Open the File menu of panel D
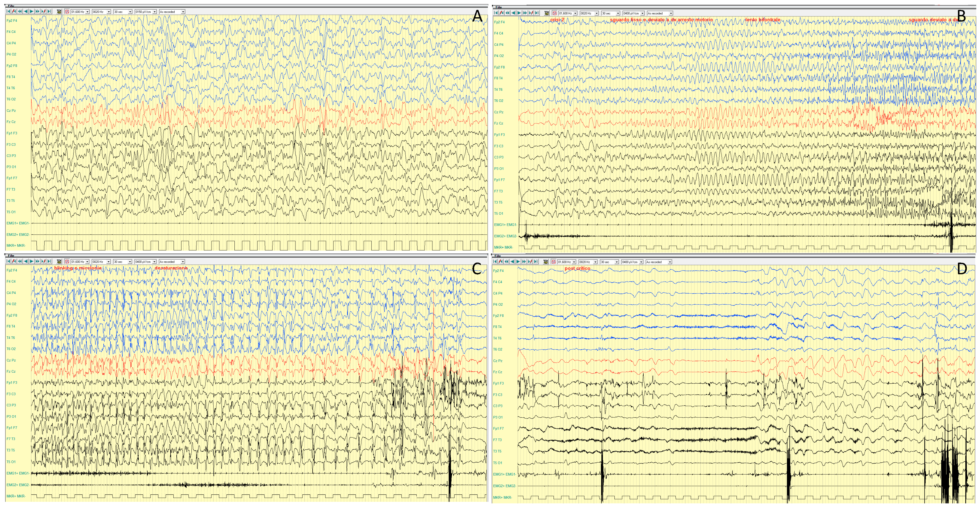Viewport: 980px width, 508px height. [498, 256]
